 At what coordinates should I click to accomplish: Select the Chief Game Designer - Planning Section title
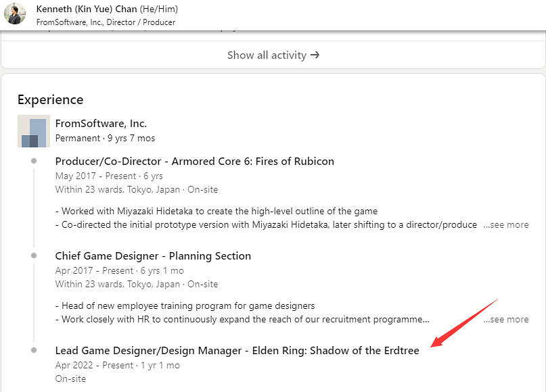pos(153,255)
